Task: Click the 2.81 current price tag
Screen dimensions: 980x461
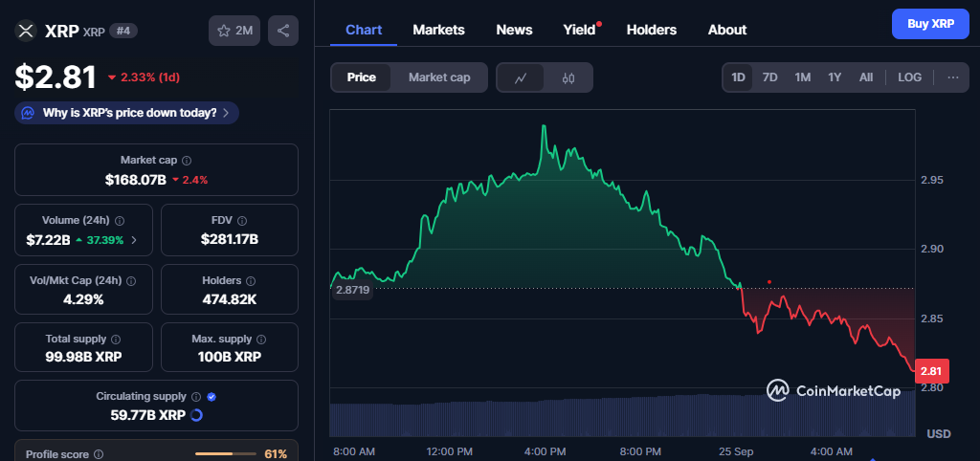Action: coord(931,371)
